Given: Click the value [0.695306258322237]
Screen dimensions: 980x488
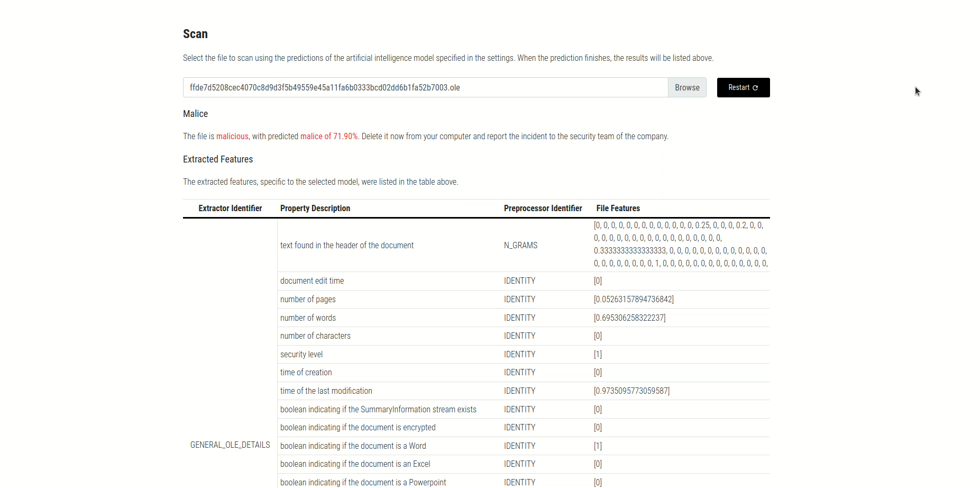Looking at the screenshot, I should (x=629, y=318).
